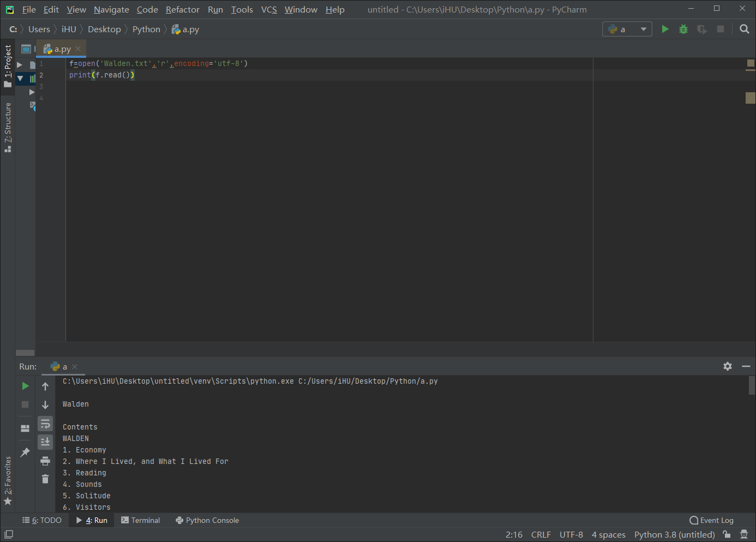Toggle the 1: Project tool window
756x542 pixels.
pos(8,65)
